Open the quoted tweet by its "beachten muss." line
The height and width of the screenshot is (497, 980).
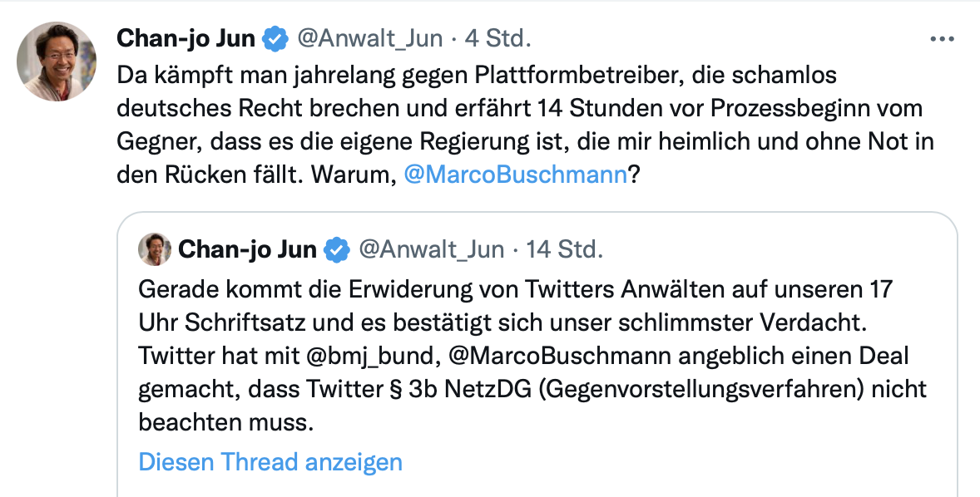pyautogui.click(x=225, y=422)
